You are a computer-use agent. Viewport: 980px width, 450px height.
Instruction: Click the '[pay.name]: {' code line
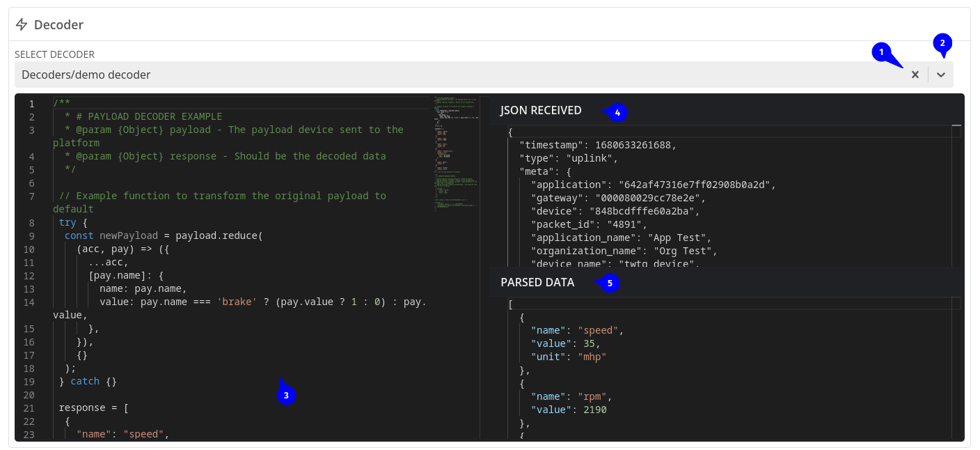(125, 276)
